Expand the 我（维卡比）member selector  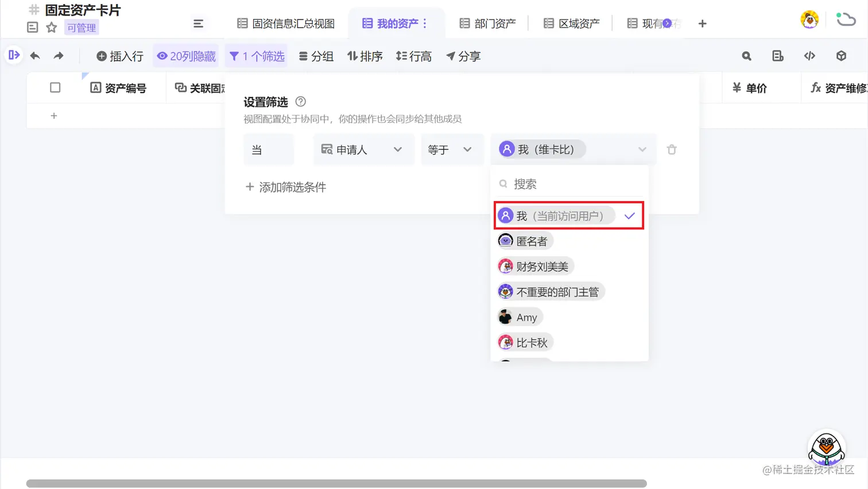642,149
